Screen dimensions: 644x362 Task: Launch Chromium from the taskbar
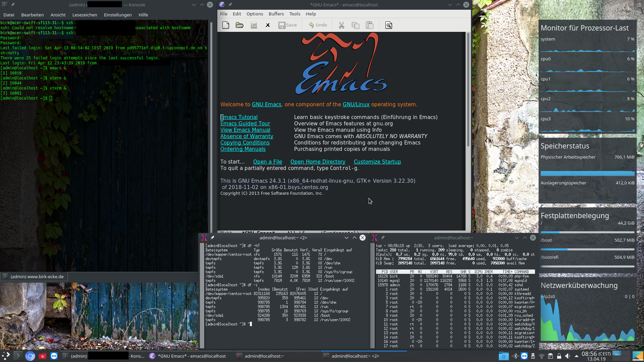pos(30,356)
